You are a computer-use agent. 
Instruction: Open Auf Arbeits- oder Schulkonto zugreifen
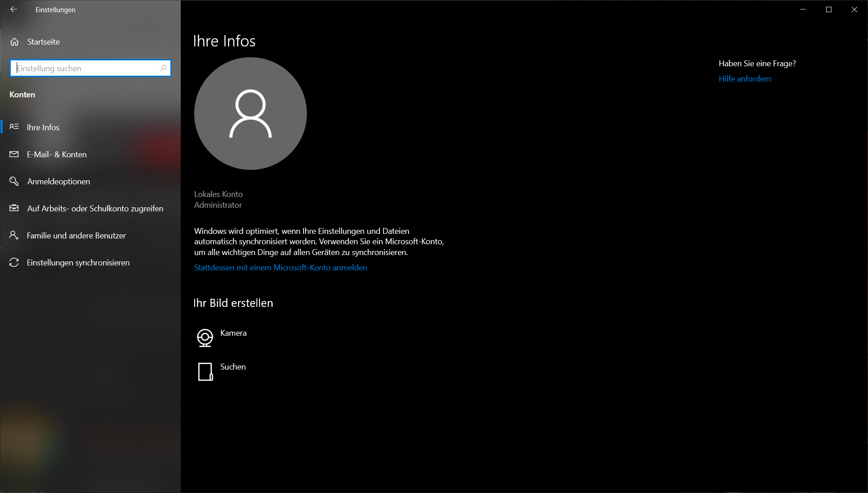coord(95,209)
